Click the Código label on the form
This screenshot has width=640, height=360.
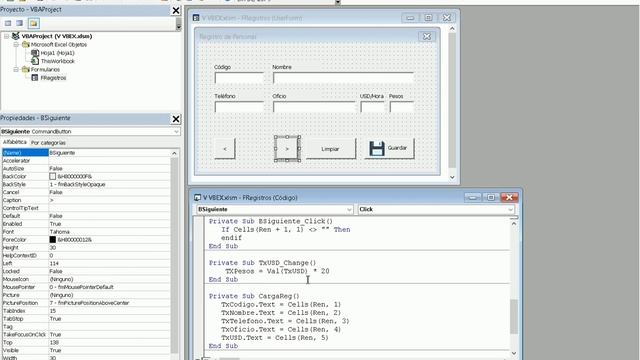222,67
